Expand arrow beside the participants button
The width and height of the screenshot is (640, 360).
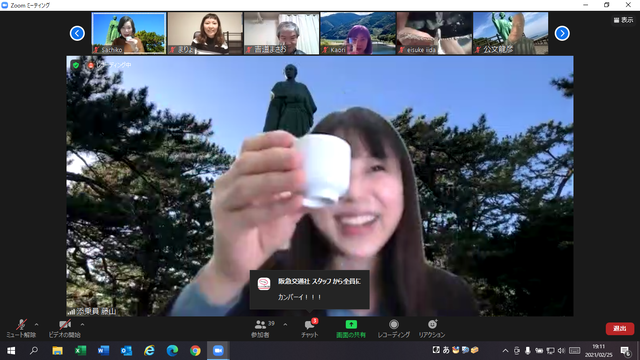point(285,325)
